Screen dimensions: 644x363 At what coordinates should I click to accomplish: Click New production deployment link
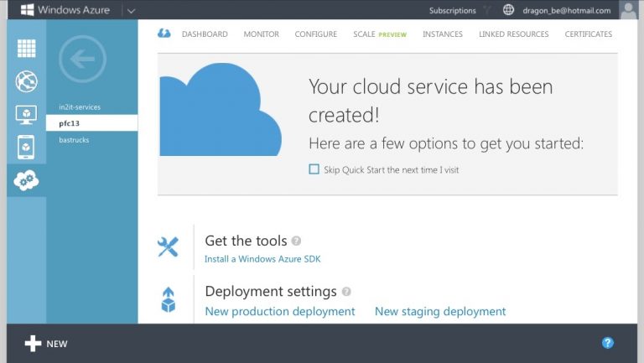(280, 311)
